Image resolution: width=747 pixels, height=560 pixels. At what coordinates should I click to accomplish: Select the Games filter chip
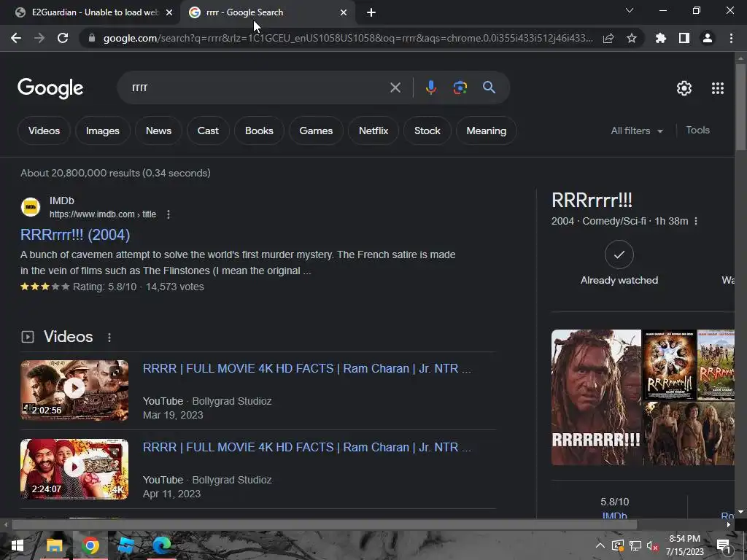[316, 131]
